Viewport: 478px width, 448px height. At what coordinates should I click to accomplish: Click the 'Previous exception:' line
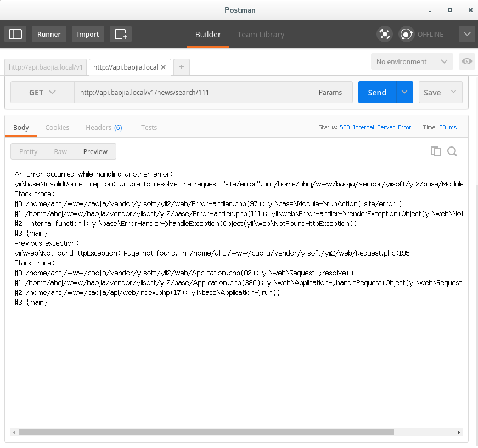(46, 243)
